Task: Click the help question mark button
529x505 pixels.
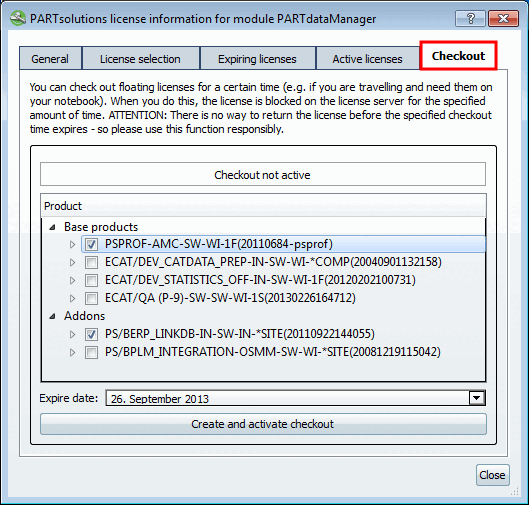Action: [x=470, y=18]
